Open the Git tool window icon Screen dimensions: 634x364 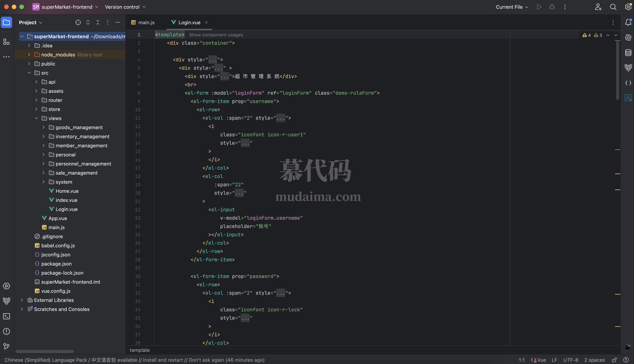tap(6, 347)
